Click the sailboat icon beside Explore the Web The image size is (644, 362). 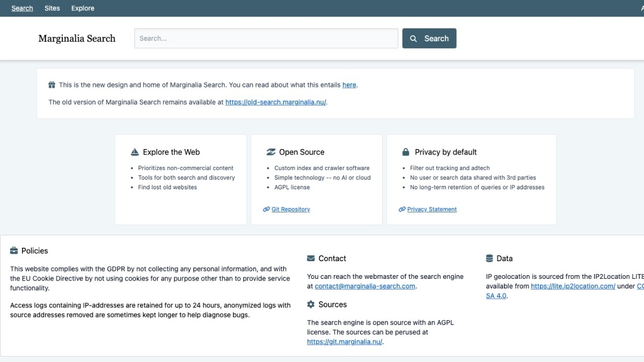[135, 152]
